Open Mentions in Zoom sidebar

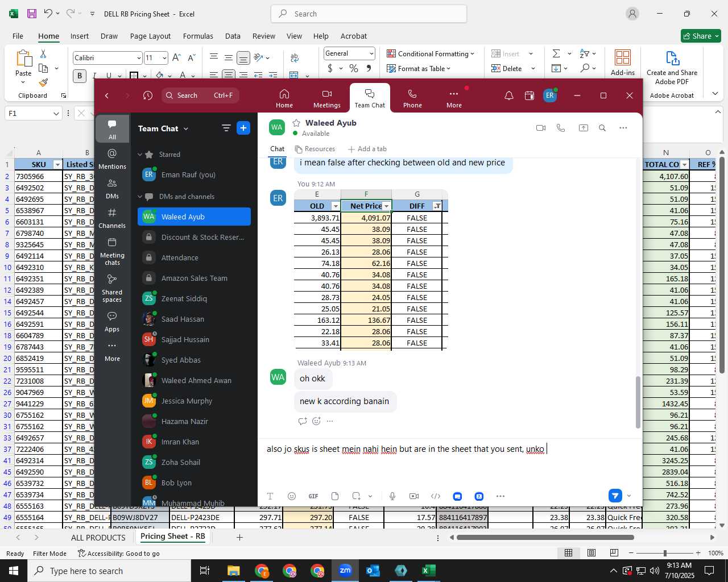[112, 159]
